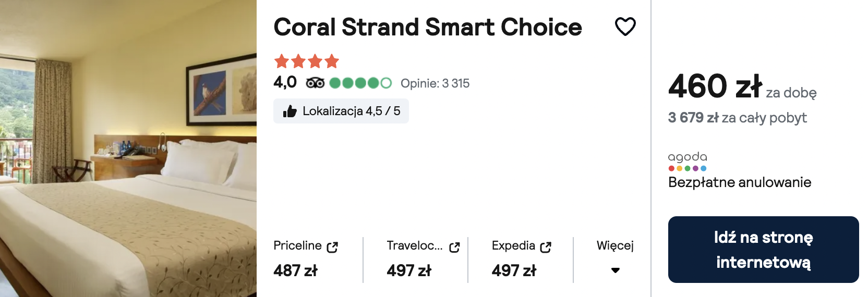Open Expedia external link icon
The height and width of the screenshot is (297, 868).
546,247
